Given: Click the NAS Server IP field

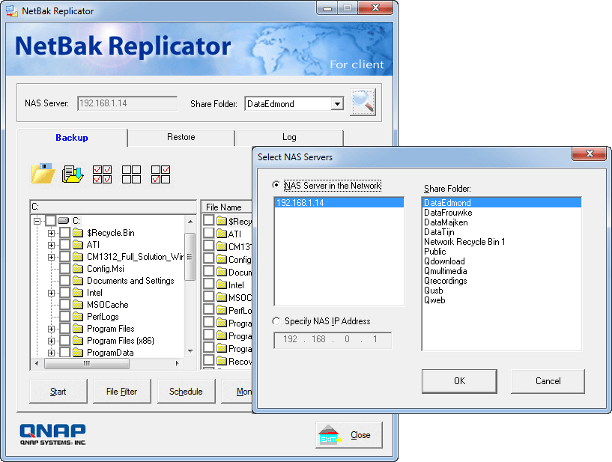Looking at the screenshot, I should (x=127, y=103).
